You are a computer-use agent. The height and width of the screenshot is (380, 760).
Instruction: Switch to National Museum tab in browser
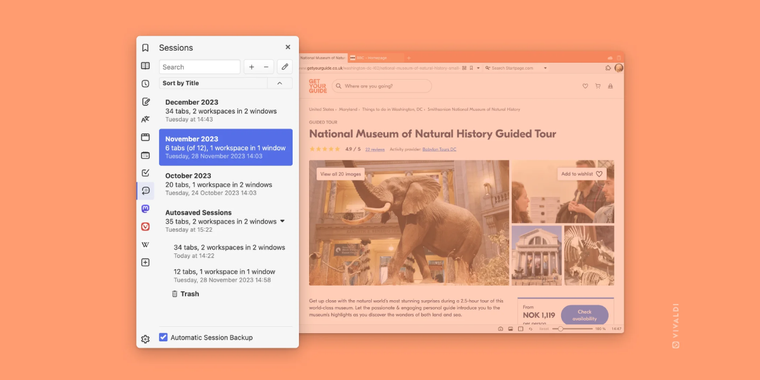[x=323, y=58]
